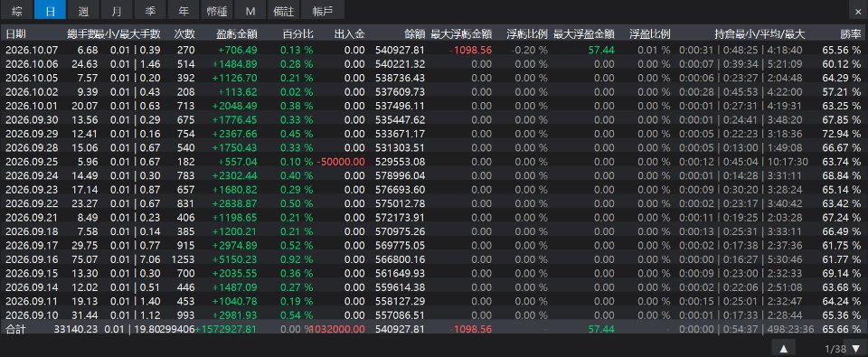Screen dimensions: 868x357
Task: Select the 2026.09.24 date cell
Action: (x=33, y=176)
